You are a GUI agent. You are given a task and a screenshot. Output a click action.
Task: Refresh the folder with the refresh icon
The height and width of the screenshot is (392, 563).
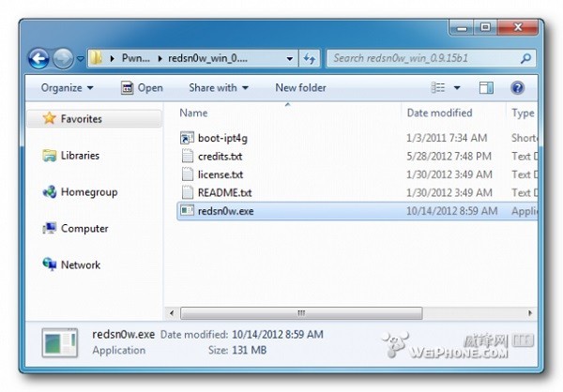click(x=309, y=58)
